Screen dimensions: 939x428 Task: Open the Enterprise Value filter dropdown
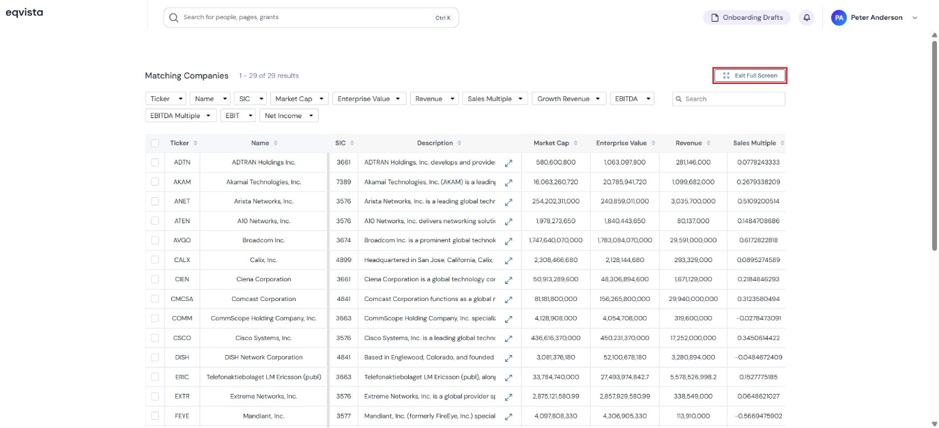pyautogui.click(x=369, y=99)
